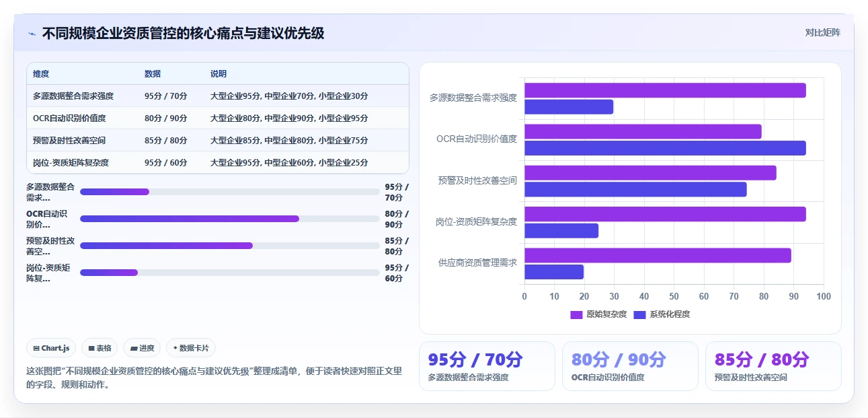
Task: Open the 80分 / 90分 data card
Action: pyautogui.click(x=630, y=366)
